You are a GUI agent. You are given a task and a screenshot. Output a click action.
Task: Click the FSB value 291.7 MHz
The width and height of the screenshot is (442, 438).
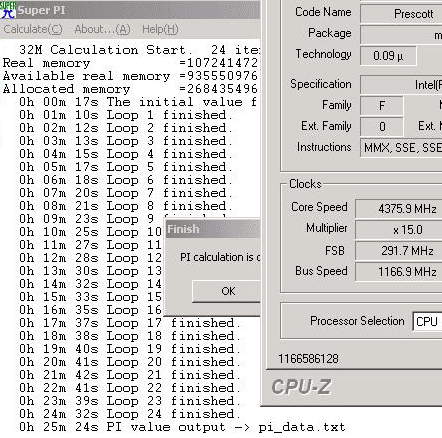(x=399, y=251)
